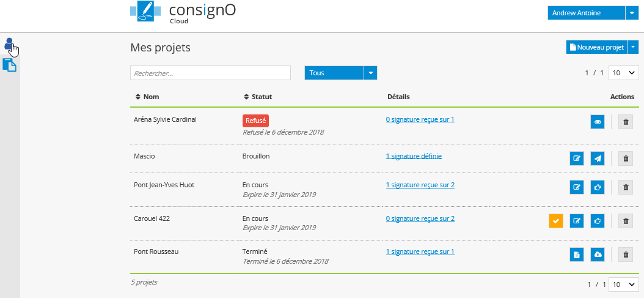Screen dimensions: 644x298
Task: Click the view (eye) icon for Aréna Sylvie Cardinal
Action: pyautogui.click(x=597, y=122)
